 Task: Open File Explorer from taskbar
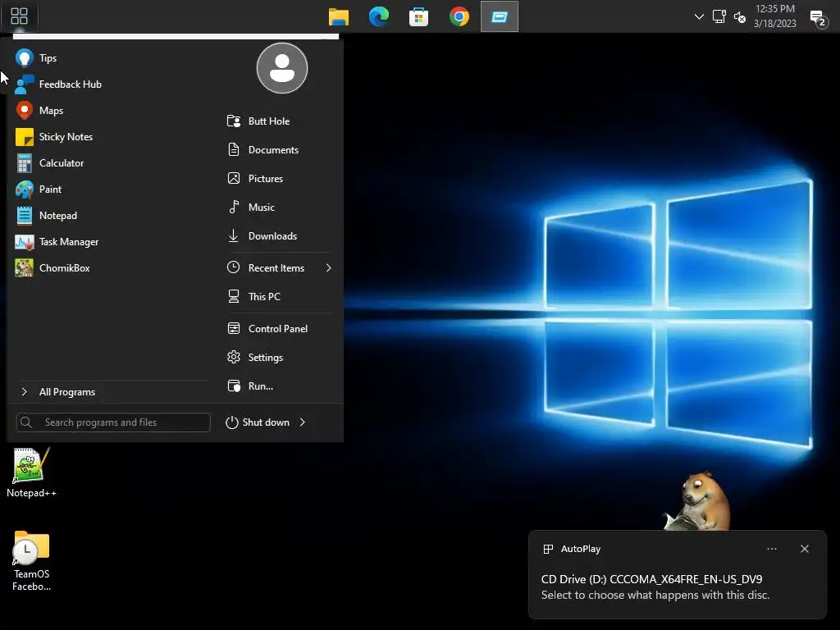pyautogui.click(x=339, y=16)
